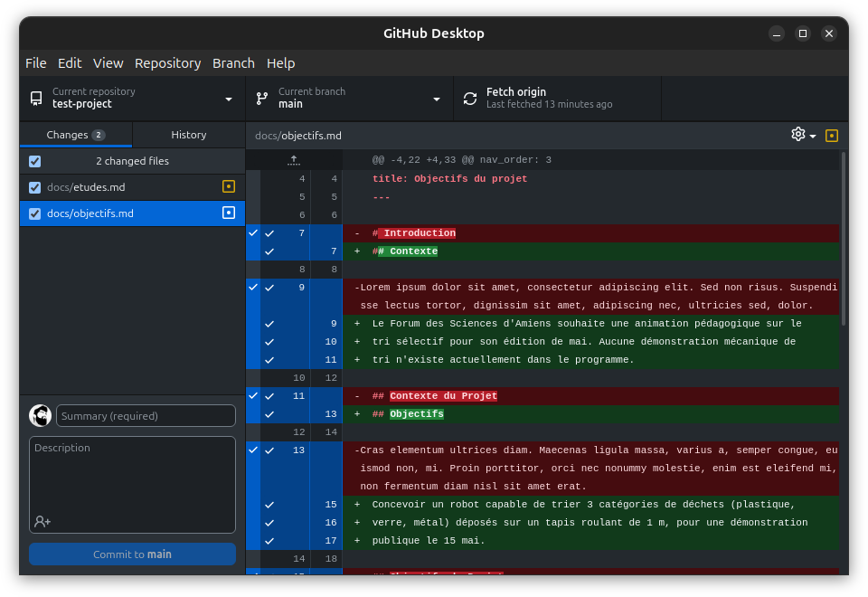Click modified status icon in diff header
The width and height of the screenshot is (868, 597).
(x=831, y=136)
